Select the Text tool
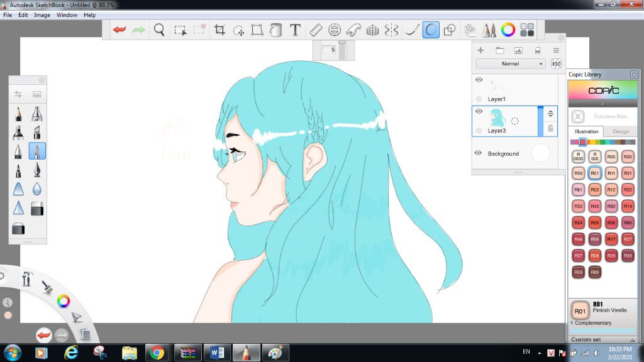Screen dimensions: 644x362 (x=295, y=30)
